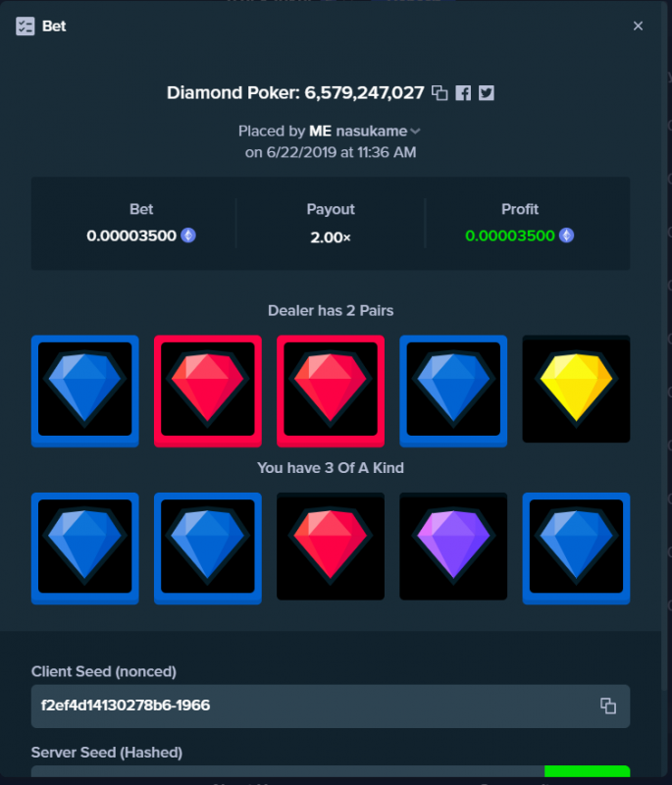The height and width of the screenshot is (785, 672).
Task: Click the Bet checklist icon in header
Action: [26, 26]
